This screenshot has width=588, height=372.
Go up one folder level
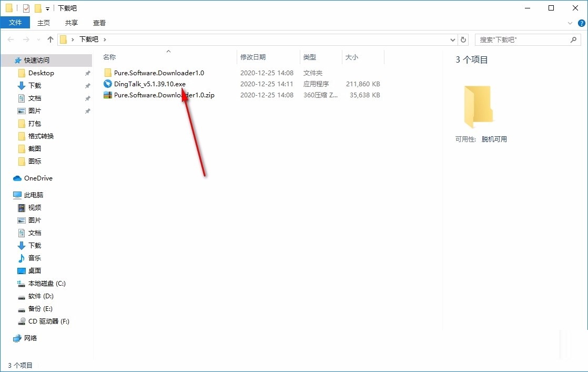click(50, 39)
